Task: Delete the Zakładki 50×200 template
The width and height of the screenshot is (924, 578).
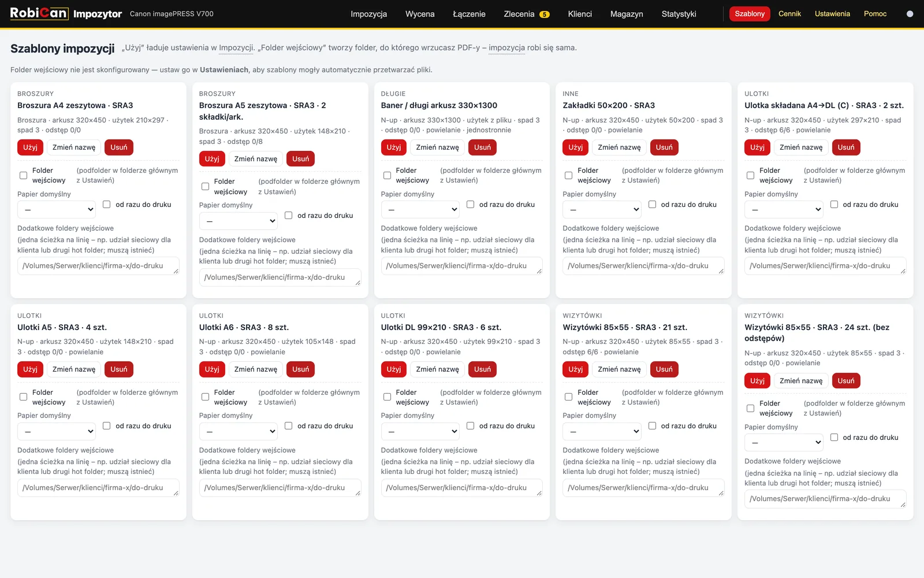Action: [664, 147]
